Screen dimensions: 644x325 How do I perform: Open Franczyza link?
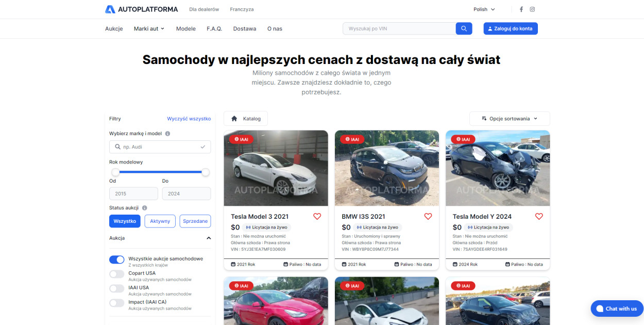242,9
